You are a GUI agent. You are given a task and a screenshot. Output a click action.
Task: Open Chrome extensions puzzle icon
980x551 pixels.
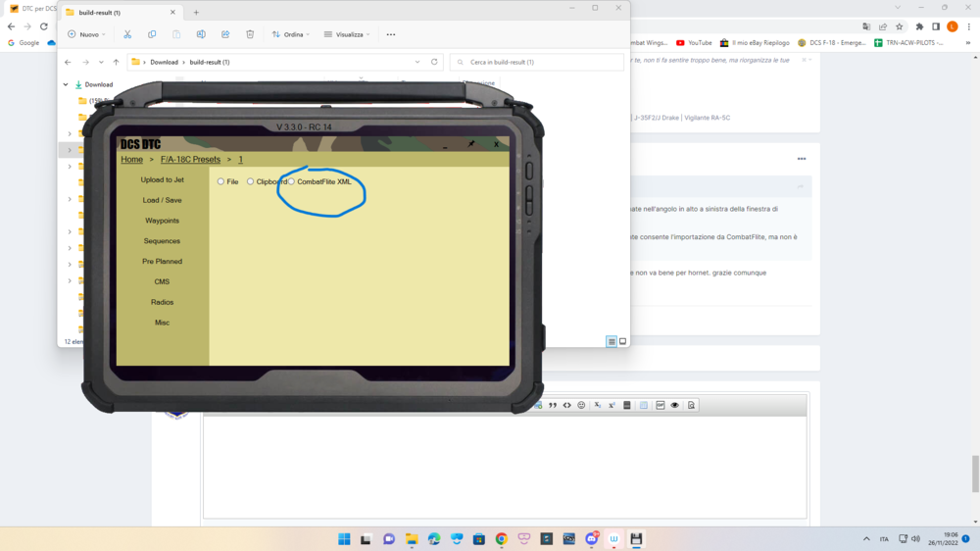919,26
